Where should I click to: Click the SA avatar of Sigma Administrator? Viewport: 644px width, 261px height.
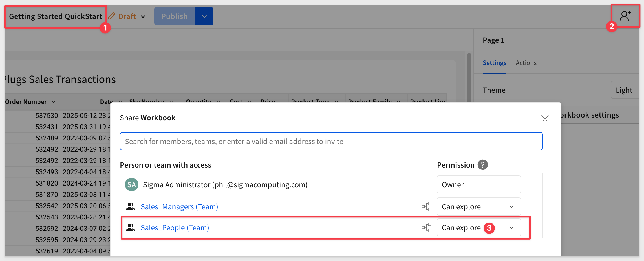pyautogui.click(x=132, y=184)
